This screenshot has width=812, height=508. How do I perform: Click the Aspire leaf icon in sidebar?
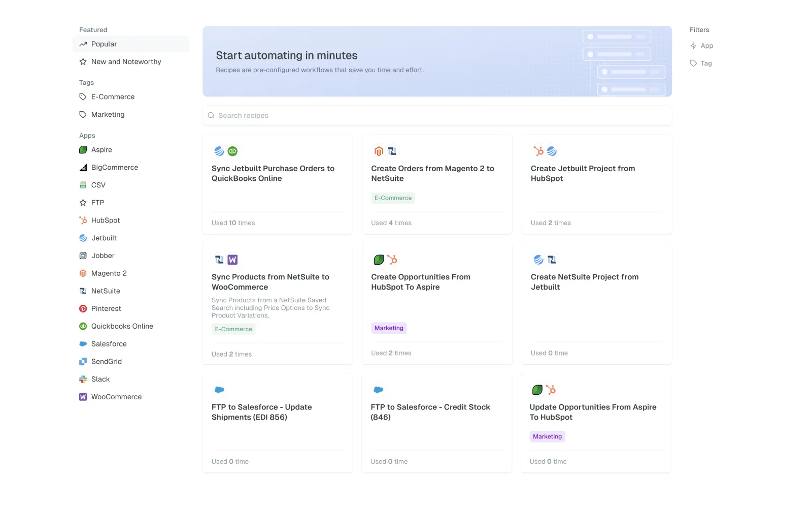pyautogui.click(x=83, y=150)
